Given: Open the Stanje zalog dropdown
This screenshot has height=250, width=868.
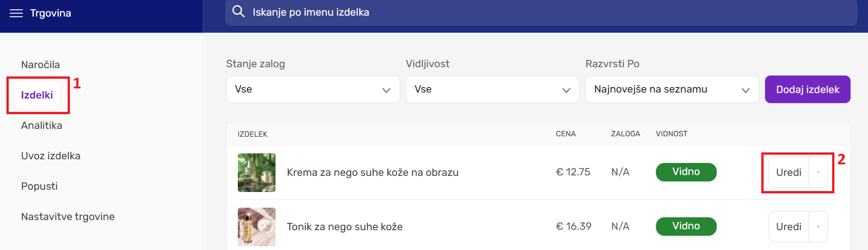Looking at the screenshot, I should click(313, 89).
